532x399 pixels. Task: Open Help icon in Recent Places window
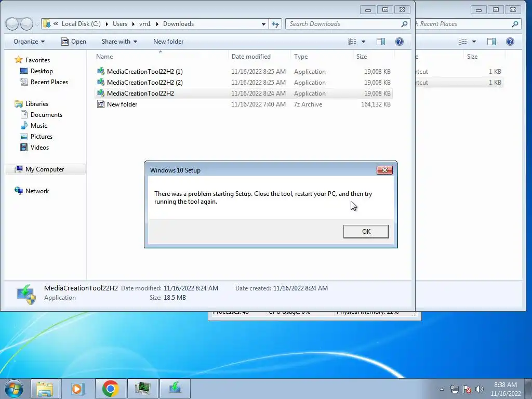click(x=510, y=42)
